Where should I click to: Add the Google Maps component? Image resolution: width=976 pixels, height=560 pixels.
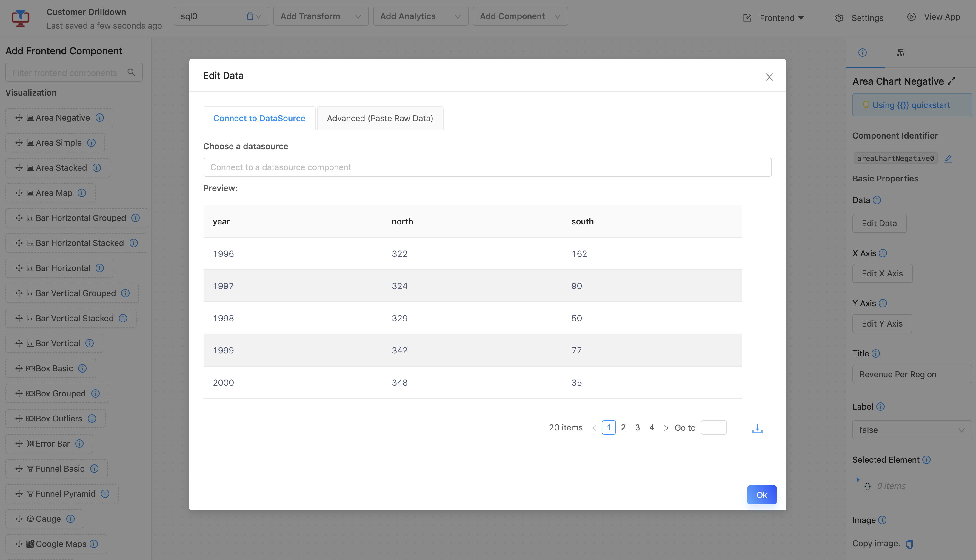coord(56,544)
